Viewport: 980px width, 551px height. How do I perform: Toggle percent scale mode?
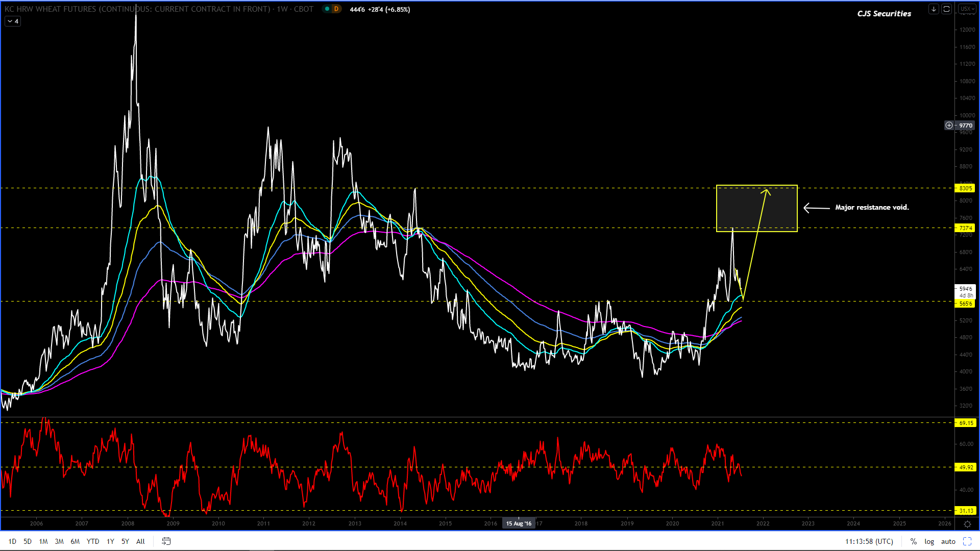[x=914, y=541]
